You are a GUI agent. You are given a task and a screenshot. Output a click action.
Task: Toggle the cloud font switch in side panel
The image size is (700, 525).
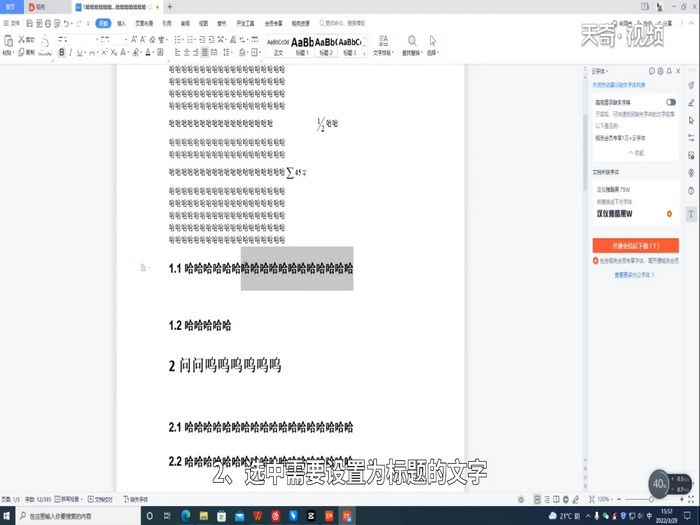[670, 102]
